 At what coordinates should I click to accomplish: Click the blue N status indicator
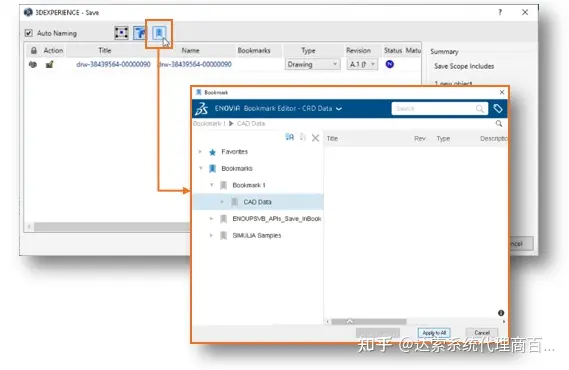pos(390,64)
